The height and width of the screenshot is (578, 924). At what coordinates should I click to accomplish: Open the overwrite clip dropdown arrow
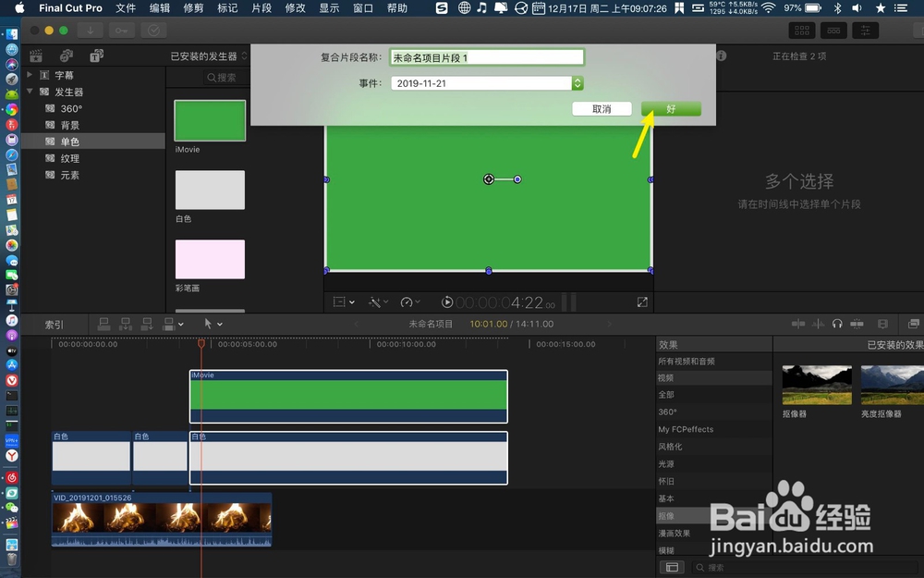click(181, 325)
